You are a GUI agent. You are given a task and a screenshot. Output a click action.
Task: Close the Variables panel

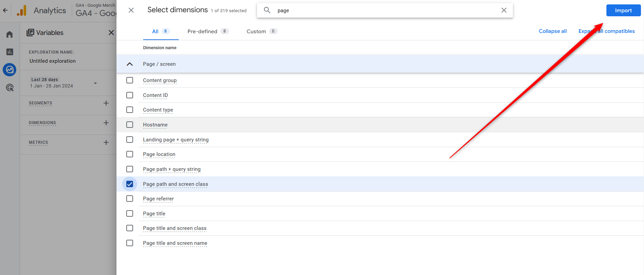pos(111,33)
